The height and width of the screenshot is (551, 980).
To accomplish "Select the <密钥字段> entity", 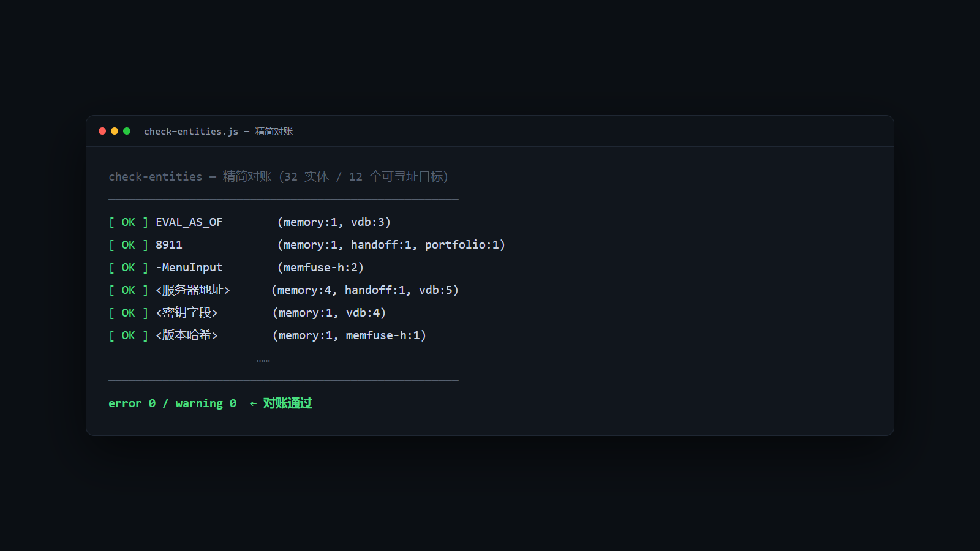I will pyautogui.click(x=187, y=313).
